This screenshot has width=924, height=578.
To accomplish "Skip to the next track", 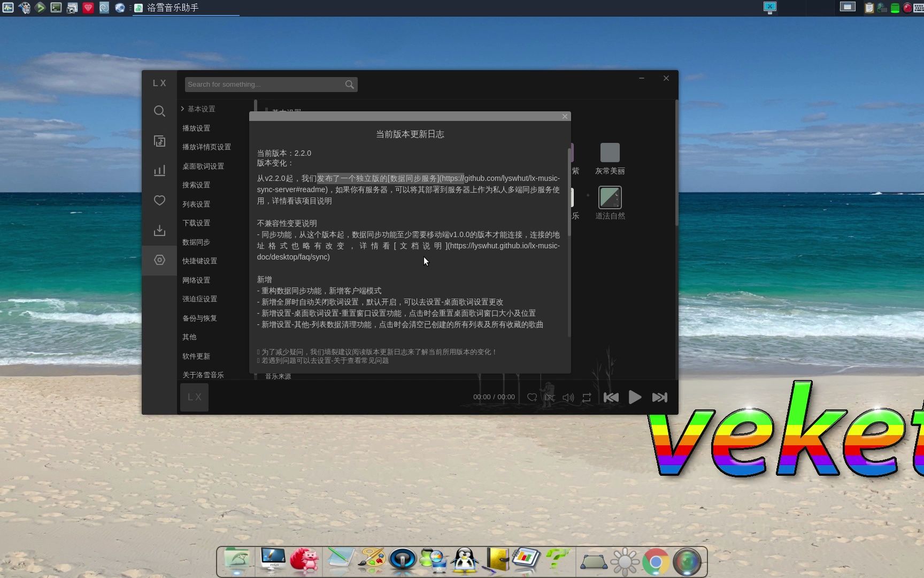I will click(x=659, y=397).
